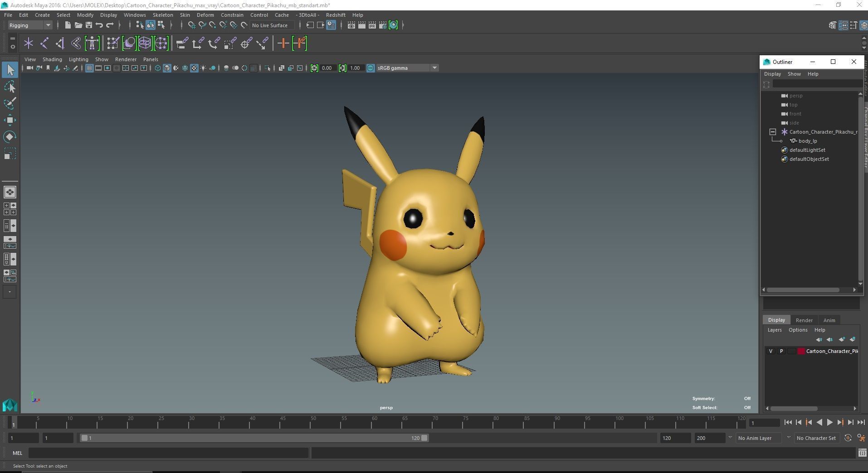Image resolution: width=868 pixels, height=473 pixels.
Task: Toggle layer playback P box
Action: pos(781,351)
